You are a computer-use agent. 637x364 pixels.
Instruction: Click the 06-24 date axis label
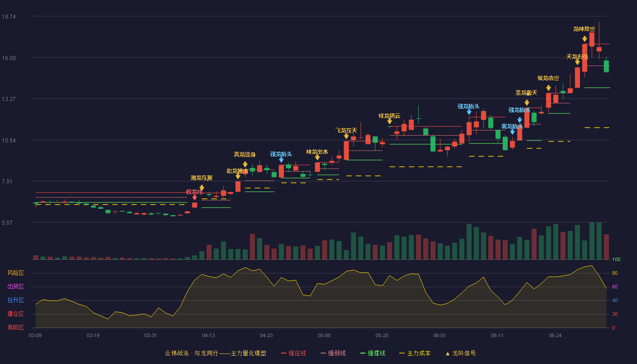[556, 335]
